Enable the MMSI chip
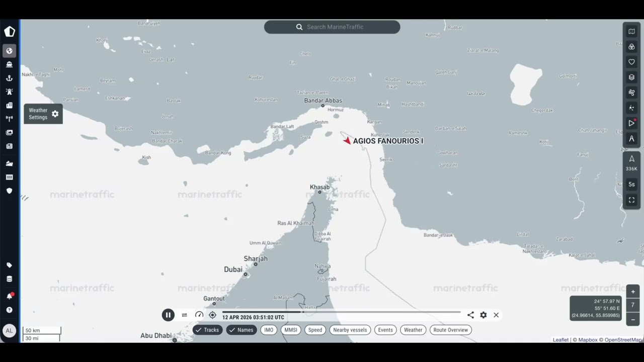Viewport: 644px width, 362px height. 291,330
